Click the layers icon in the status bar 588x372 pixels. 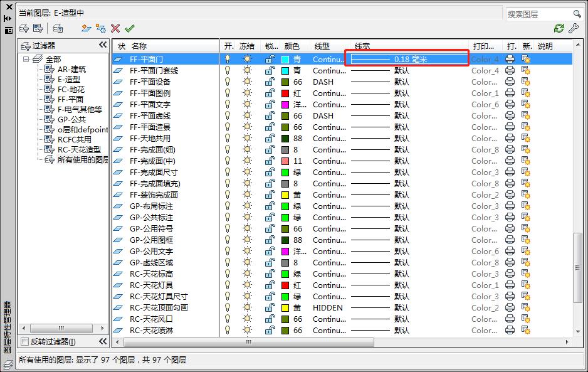[8, 364]
